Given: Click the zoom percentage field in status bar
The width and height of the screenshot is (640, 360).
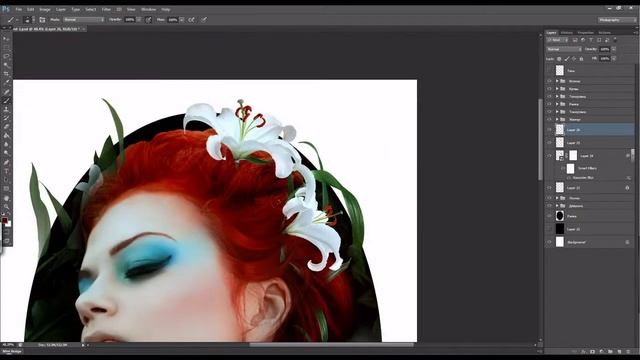Looking at the screenshot, I should point(8,345).
